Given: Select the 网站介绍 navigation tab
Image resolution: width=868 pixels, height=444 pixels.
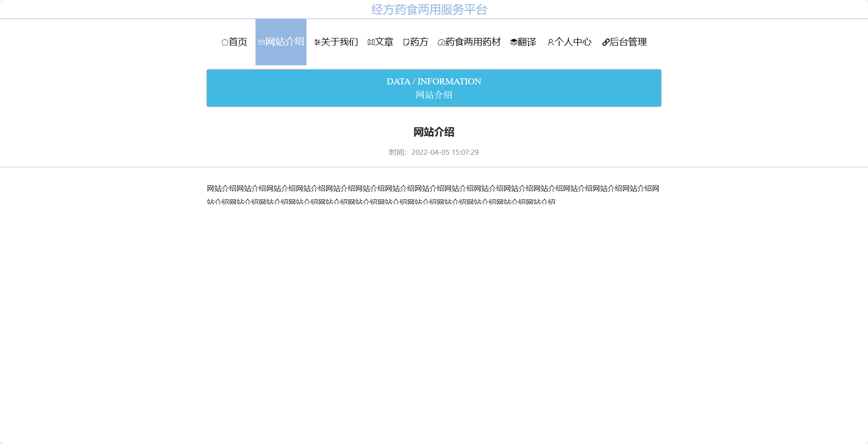Looking at the screenshot, I should [281, 42].
